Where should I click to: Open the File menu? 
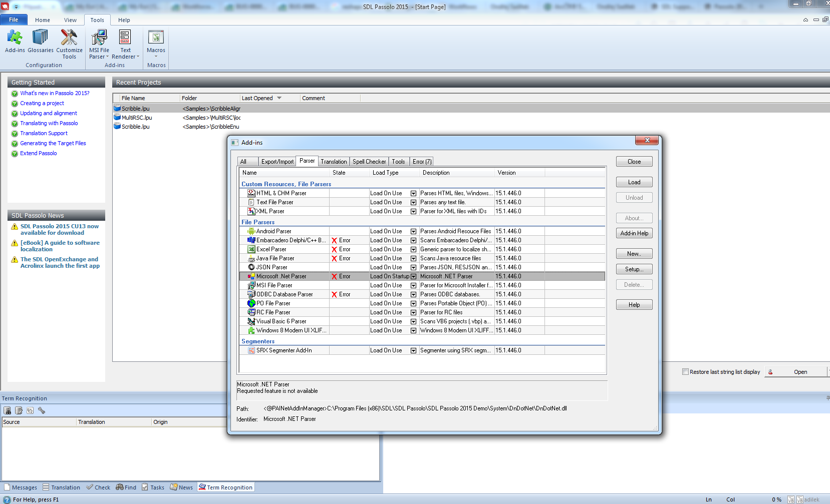tap(14, 20)
